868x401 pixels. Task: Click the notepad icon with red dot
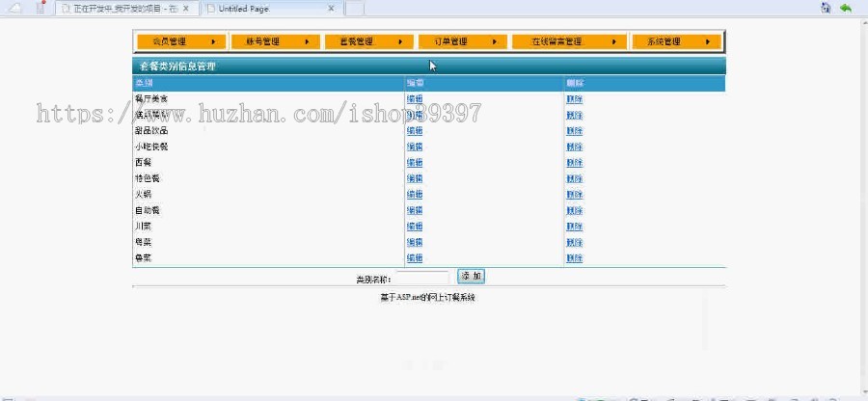coord(41,7)
